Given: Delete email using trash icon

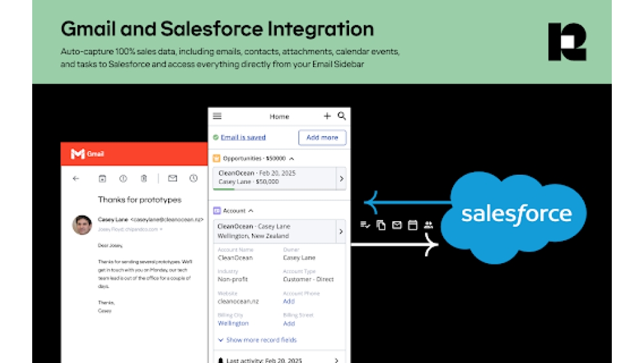Looking at the screenshot, I should [144, 179].
